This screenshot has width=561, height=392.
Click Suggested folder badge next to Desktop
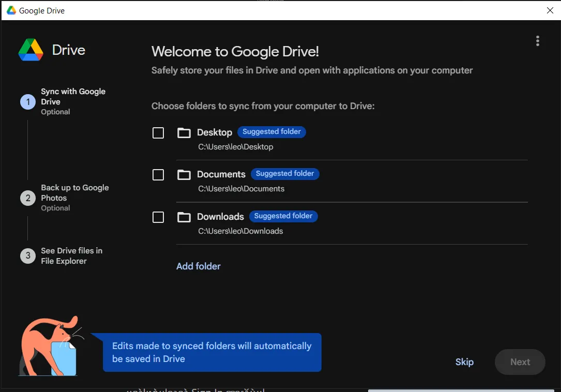pyautogui.click(x=271, y=132)
